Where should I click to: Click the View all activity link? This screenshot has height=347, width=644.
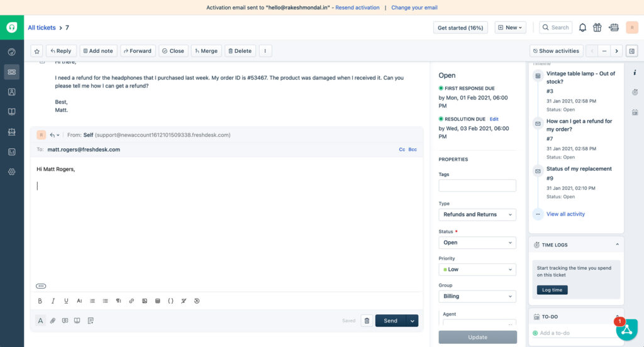(x=565, y=214)
